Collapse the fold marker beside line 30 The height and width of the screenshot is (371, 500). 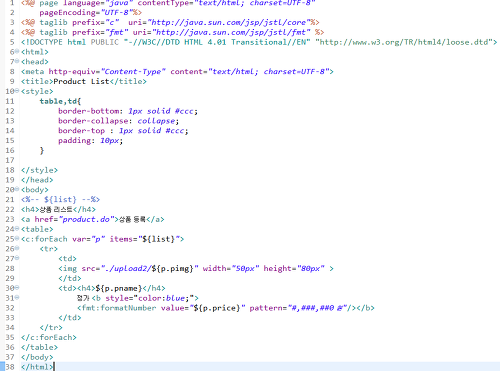click(17, 288)
